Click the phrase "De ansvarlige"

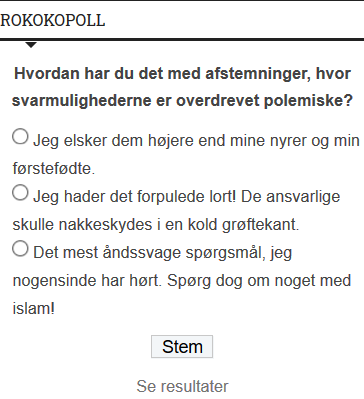290,196
